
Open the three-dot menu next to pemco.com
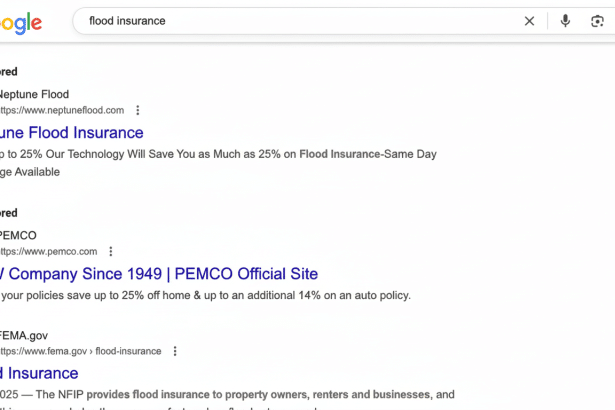click(111, 251)
